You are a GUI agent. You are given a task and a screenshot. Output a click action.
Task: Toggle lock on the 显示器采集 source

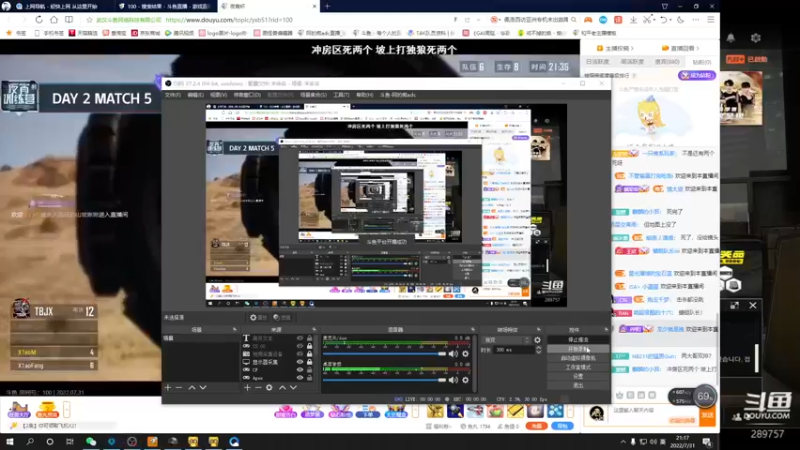pyautogui.click(x=309, y=362)
